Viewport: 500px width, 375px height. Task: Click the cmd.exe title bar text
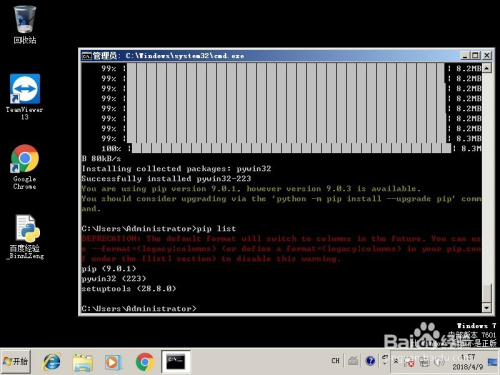click(168, 56)
